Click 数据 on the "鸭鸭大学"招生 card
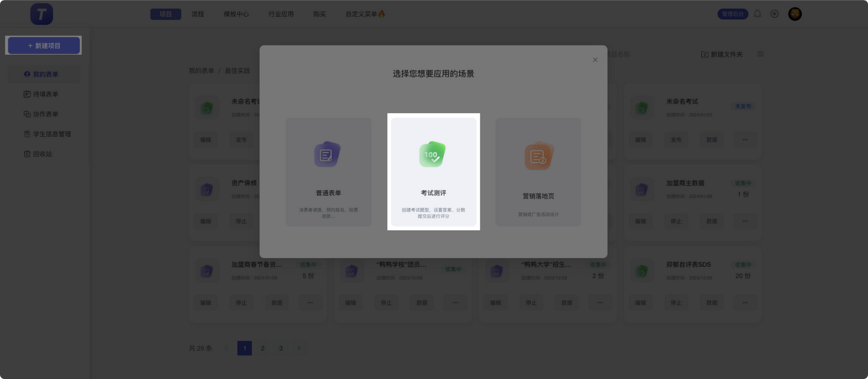868x379 pixels. [567, 302]
